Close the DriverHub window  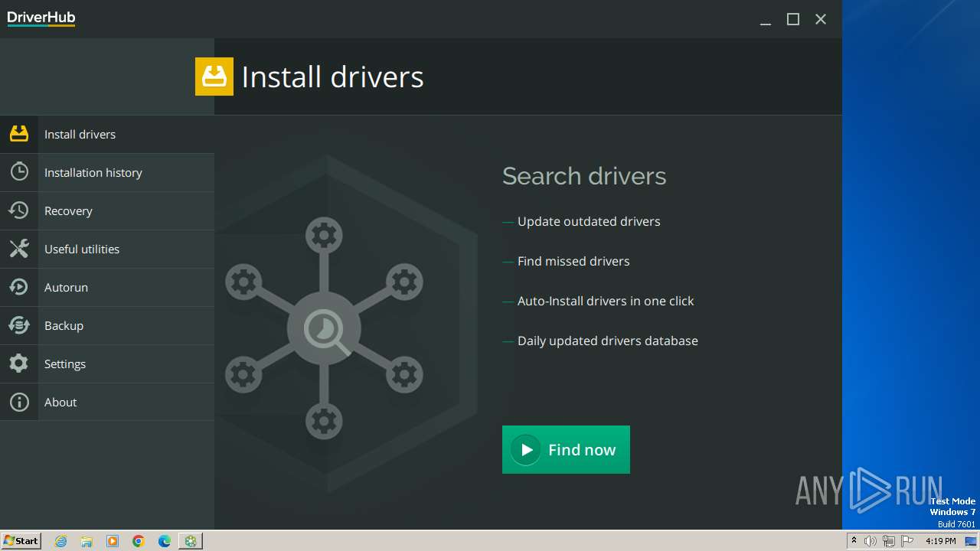click(821, 20)
